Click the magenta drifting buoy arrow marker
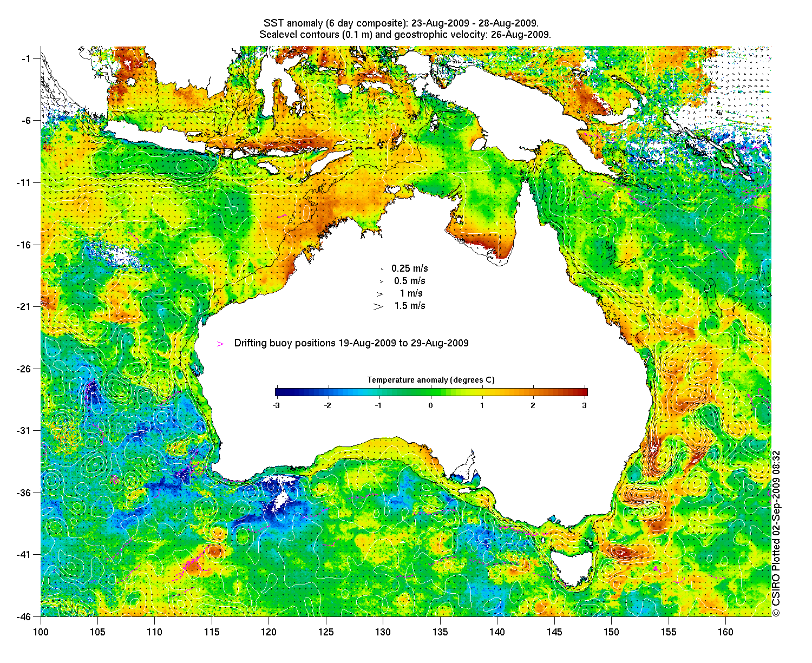 click(220, 344)
